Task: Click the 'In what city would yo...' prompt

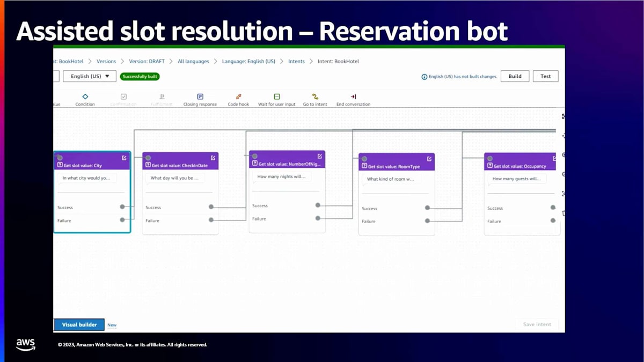Action: point(87,178)
